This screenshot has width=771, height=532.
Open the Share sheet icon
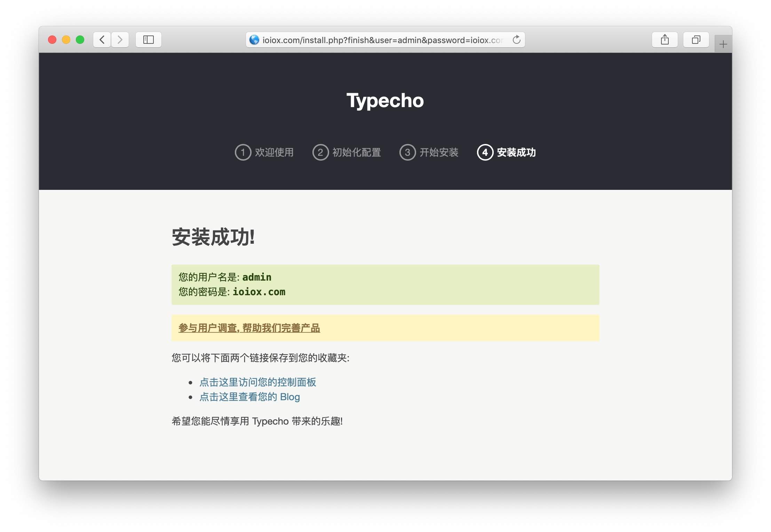(665, 40)
